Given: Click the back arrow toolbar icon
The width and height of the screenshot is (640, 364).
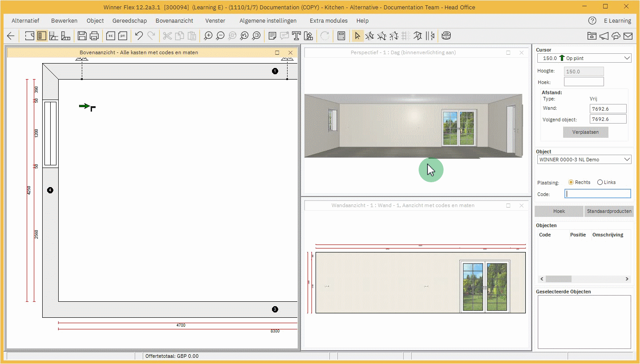Looking at the screenshot, I should [x=11, y=36].
